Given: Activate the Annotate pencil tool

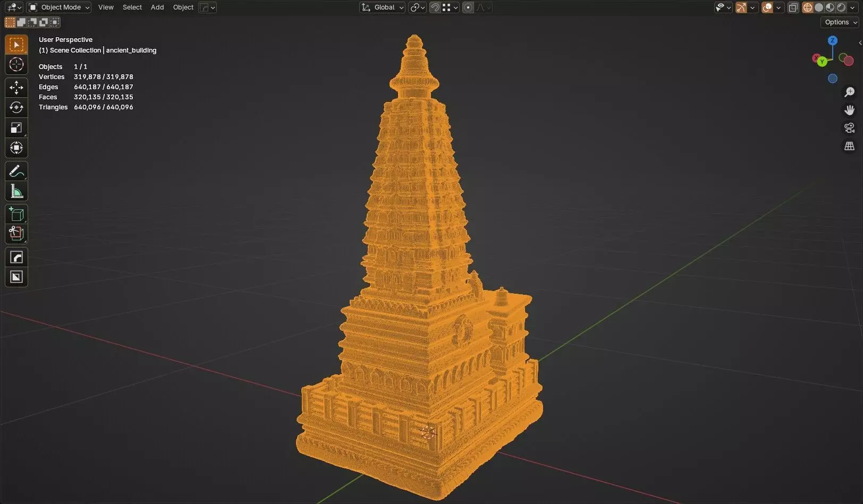Looking at the screenshot, I should click(16, 172).
